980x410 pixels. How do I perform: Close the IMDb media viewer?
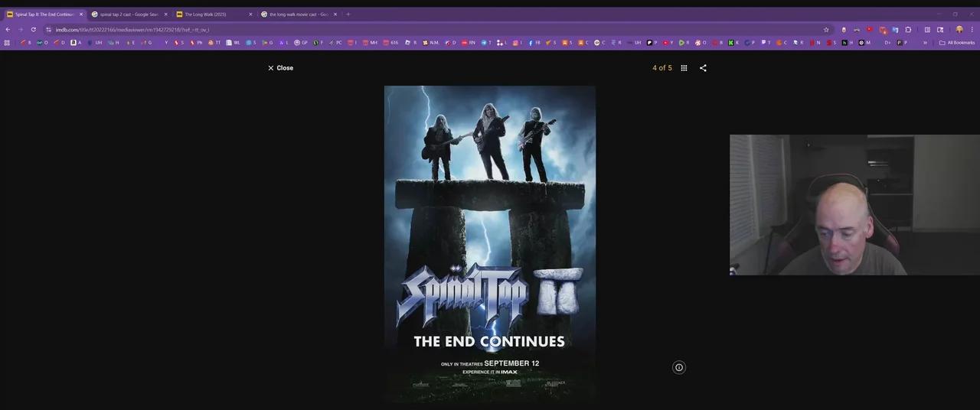pyautogui.click(x=280, y=68)
